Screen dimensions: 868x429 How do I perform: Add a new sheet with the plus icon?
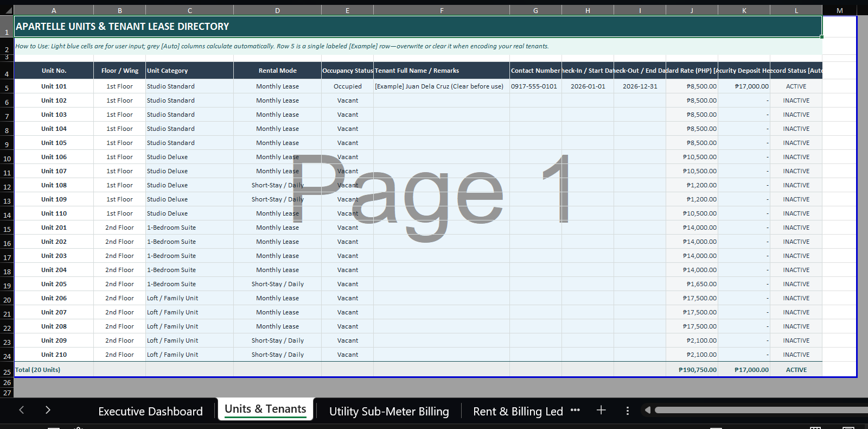pyautogui.click(x=601, y=410)
